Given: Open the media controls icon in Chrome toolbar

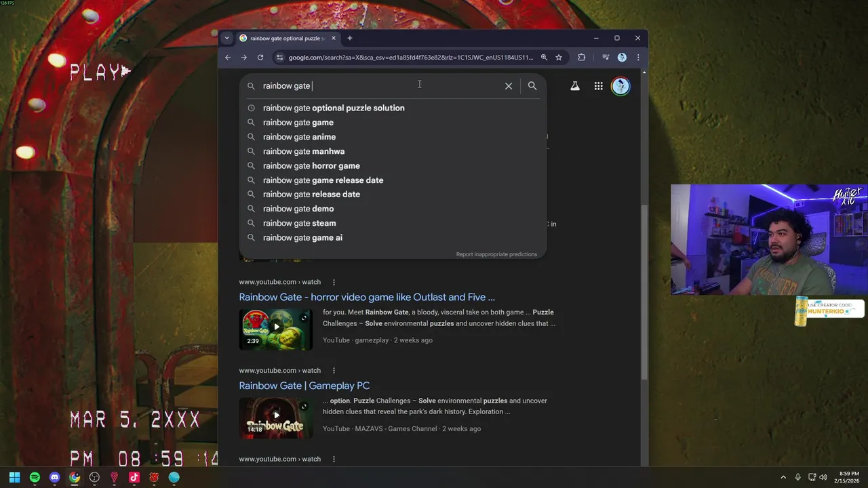Looking at the screenshot, I should [x=606, y=58].
